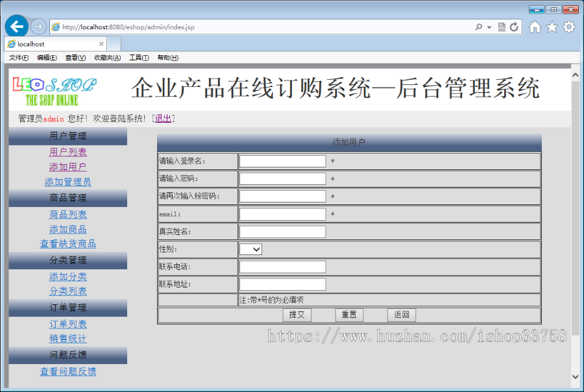View 销售统计 sales statistics
This screenshot has height=392, width=584.
tap(67, 338)
